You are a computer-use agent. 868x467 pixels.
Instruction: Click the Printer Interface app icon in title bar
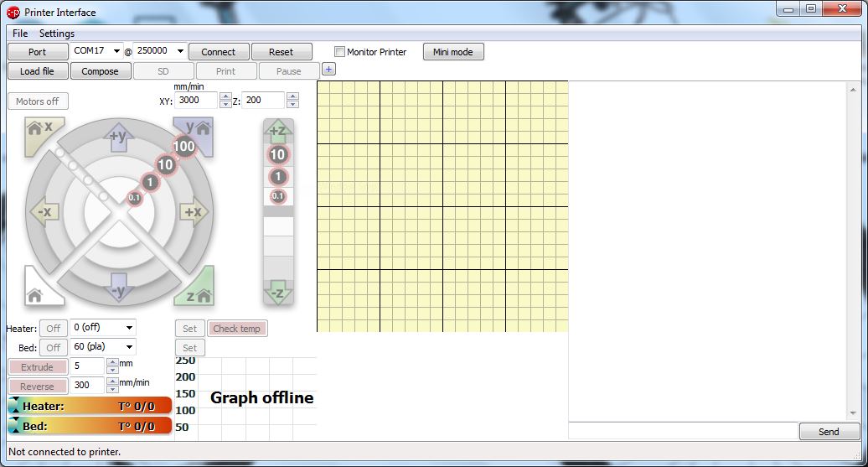pos(13,13)
